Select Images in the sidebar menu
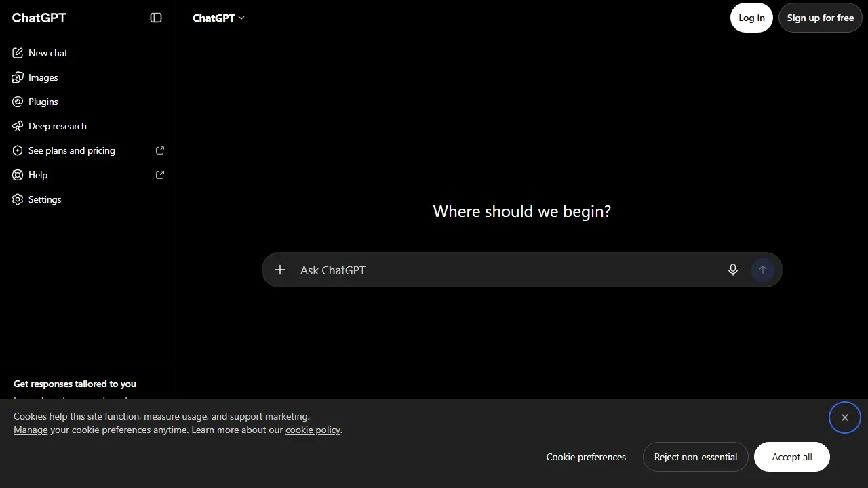 (88, 77)
